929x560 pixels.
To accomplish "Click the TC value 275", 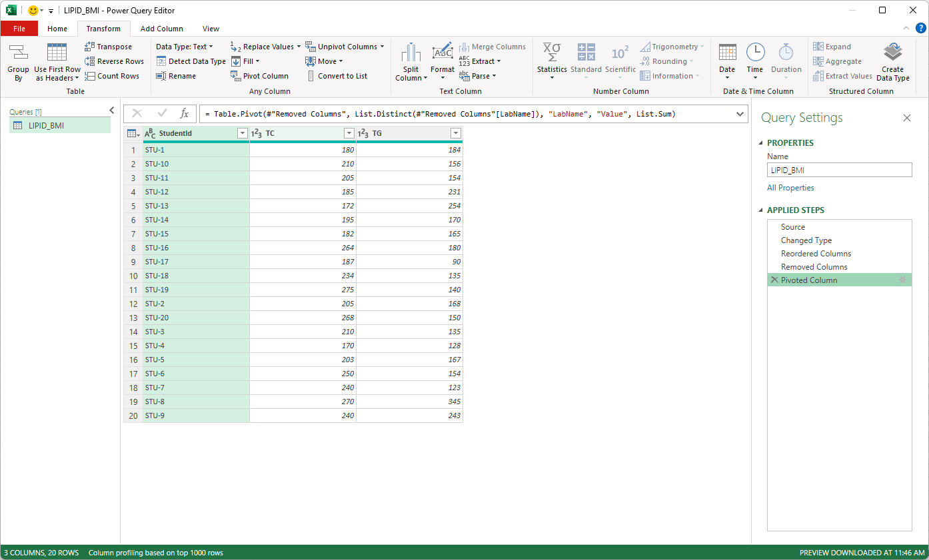I will [x=303, y=290].
